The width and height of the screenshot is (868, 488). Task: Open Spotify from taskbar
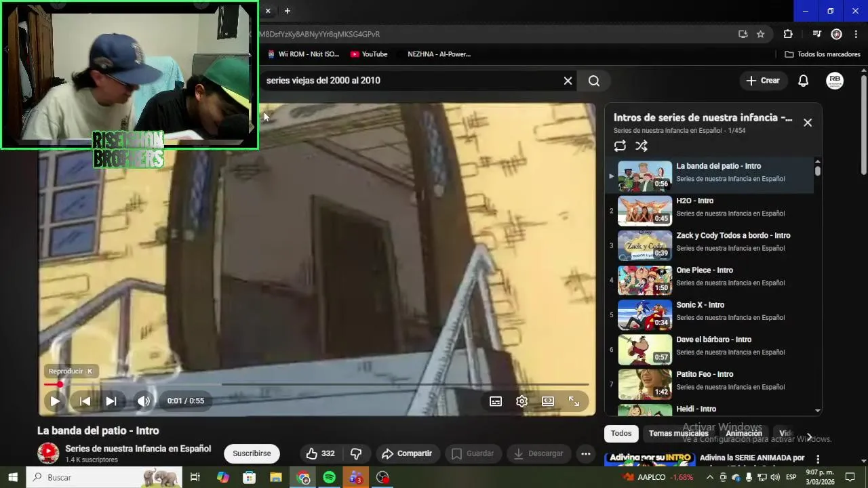[x=330, y=477]
